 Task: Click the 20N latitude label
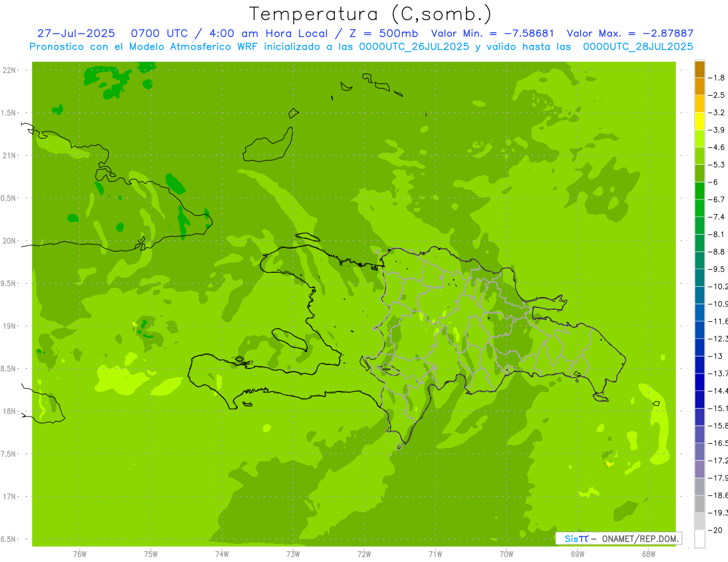(10, 241)
